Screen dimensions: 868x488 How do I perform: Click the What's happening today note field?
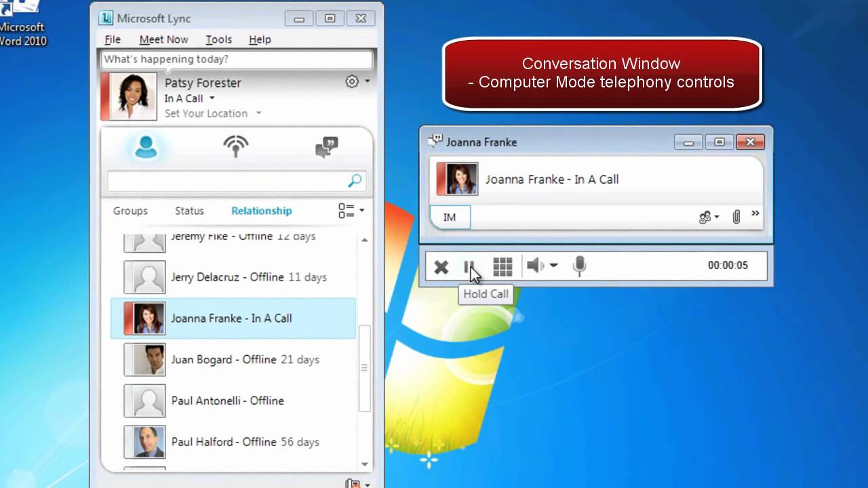tap(236, 60)
